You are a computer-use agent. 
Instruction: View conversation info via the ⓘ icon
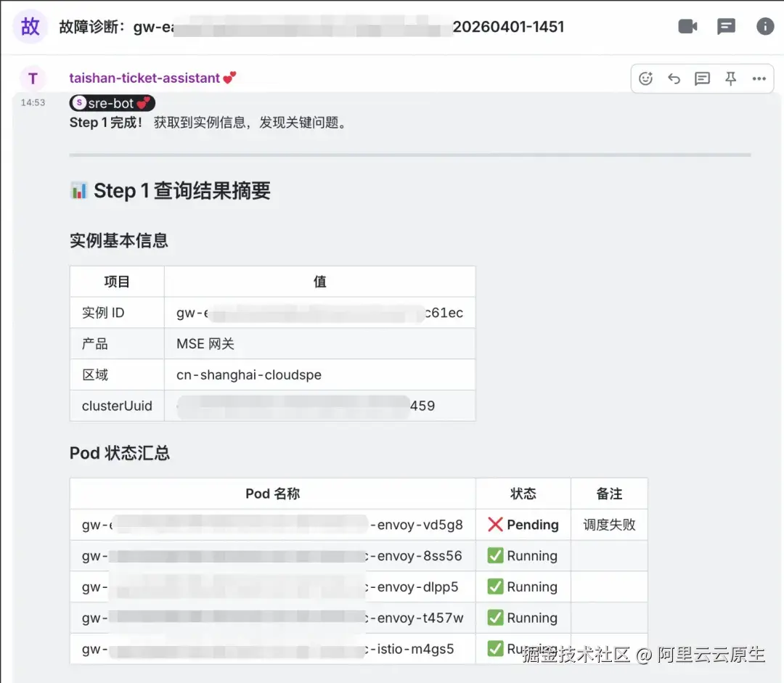point(764,26)
